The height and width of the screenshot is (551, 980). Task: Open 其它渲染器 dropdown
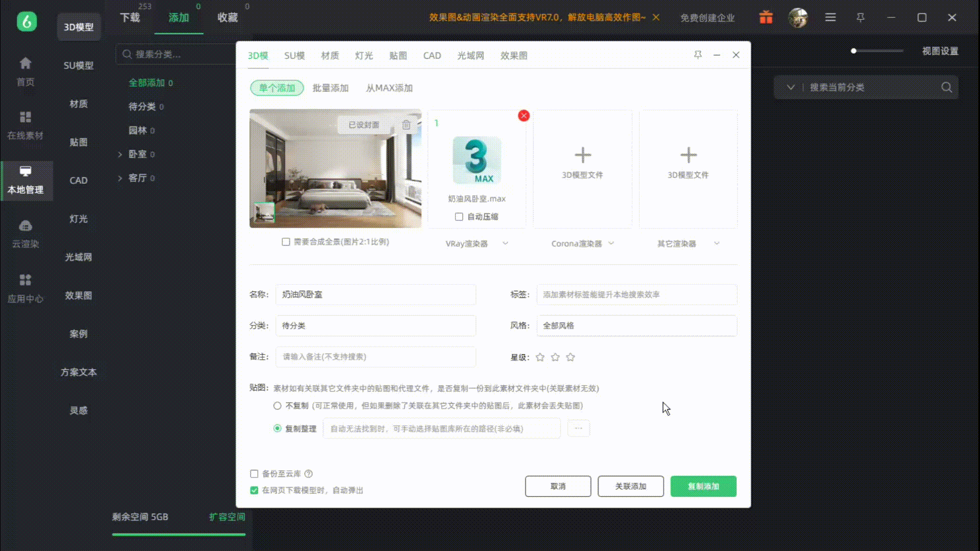click(688, 243)
